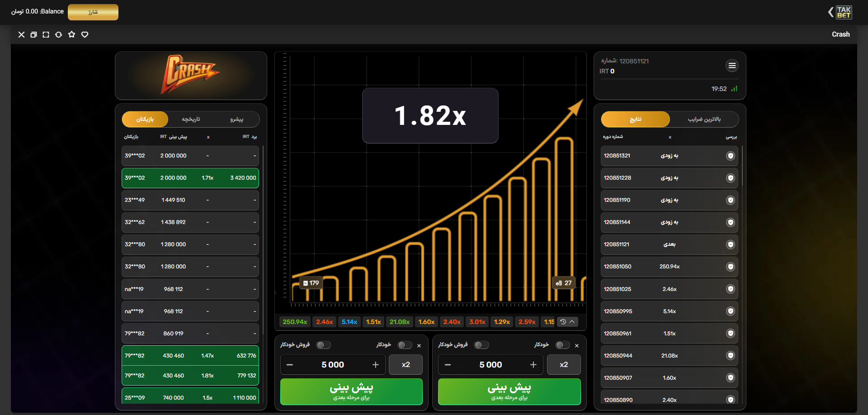Click the plus icon in left bet panel
The width and height of the screenshot is (868, 415).
(375, 365)
